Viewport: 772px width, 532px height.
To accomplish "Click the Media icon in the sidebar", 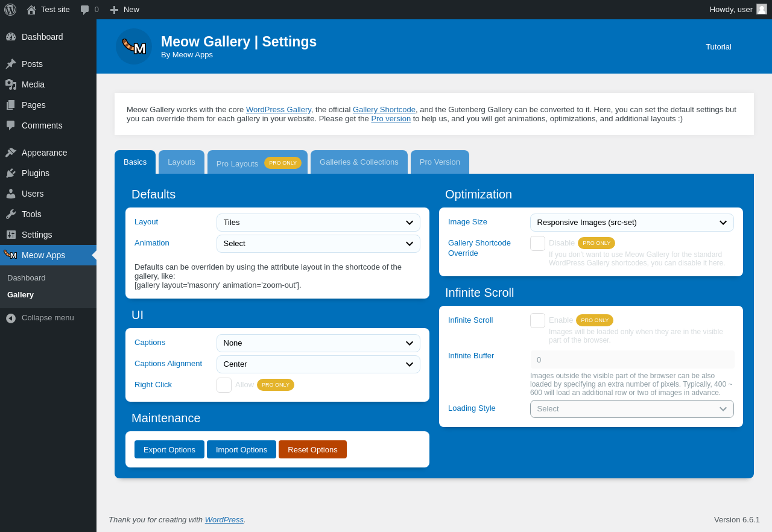I will [11, 84].
